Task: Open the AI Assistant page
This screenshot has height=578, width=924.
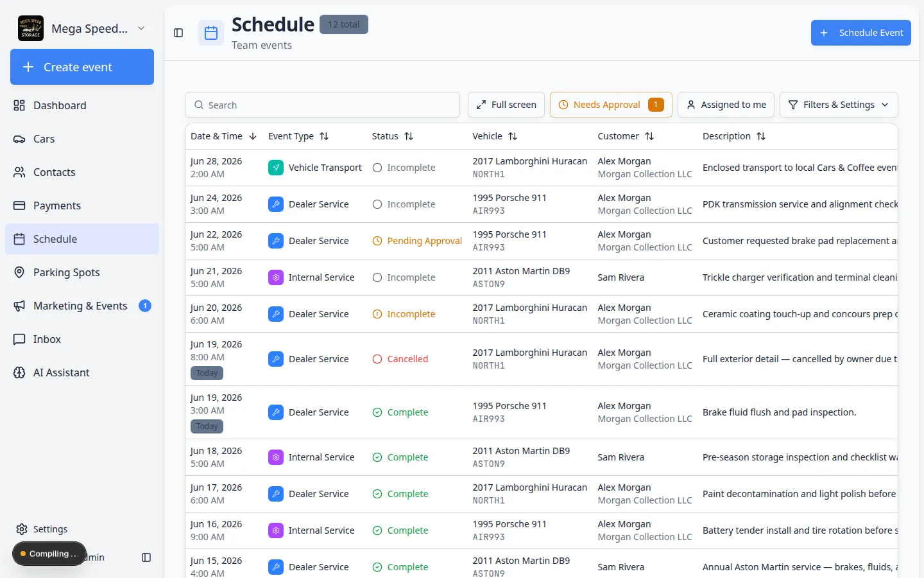Action: [x=82, y=372]
